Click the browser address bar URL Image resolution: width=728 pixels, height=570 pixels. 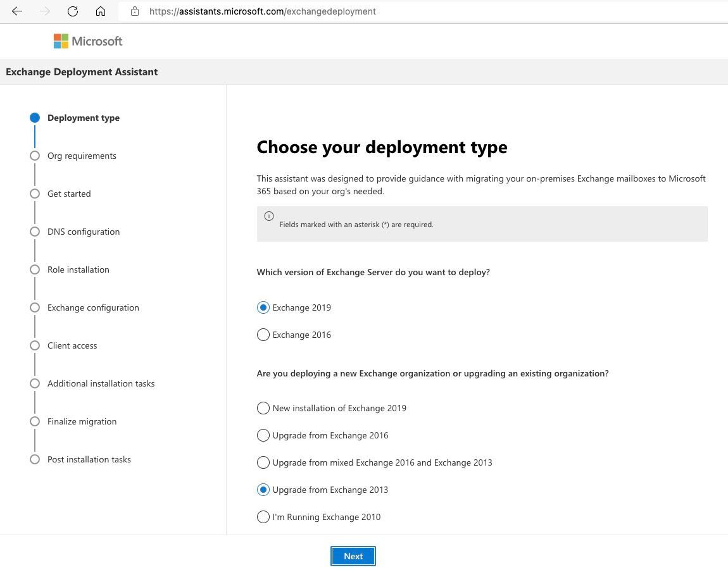[263, 11]
